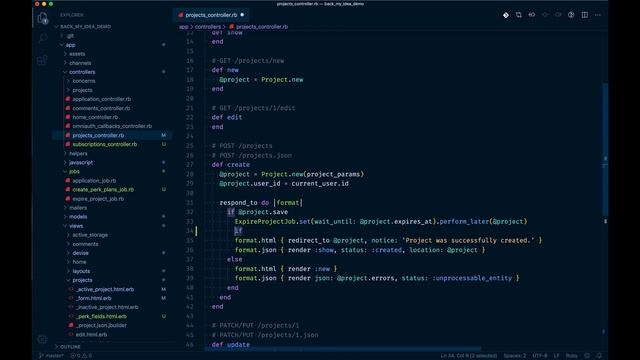
Task: Open _form.html.erb in projects views
Action: click(93, 298)
